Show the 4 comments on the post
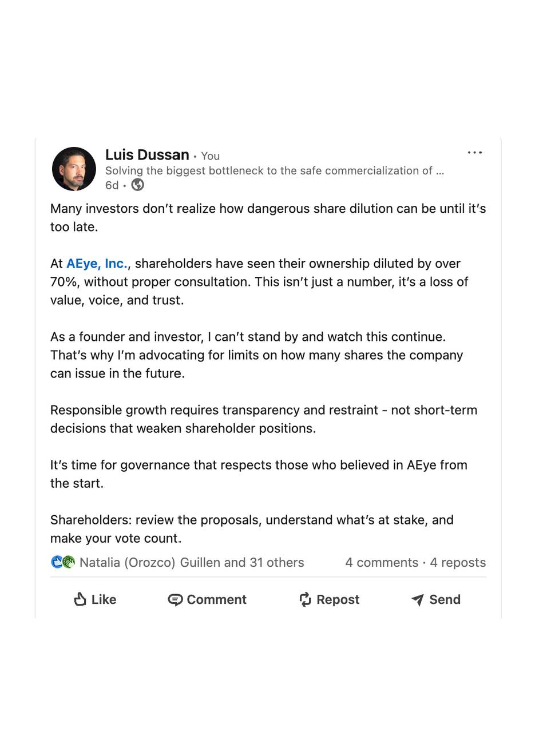The width and height of the screenshot is (535, 756). tap(382, 563)
